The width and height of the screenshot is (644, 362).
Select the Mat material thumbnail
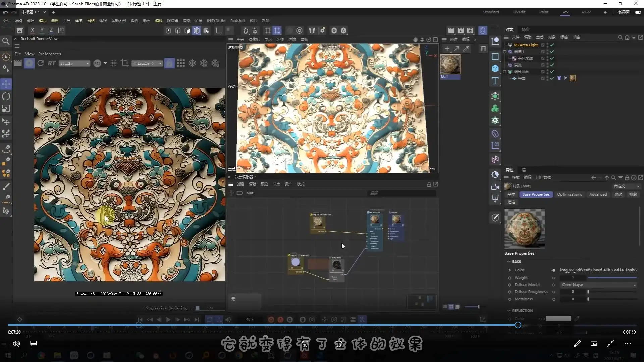(450, 64)
